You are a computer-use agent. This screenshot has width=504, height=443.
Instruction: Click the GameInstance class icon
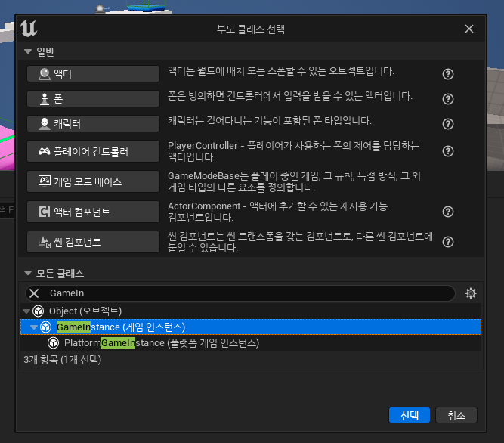click(x=45, y=327)
